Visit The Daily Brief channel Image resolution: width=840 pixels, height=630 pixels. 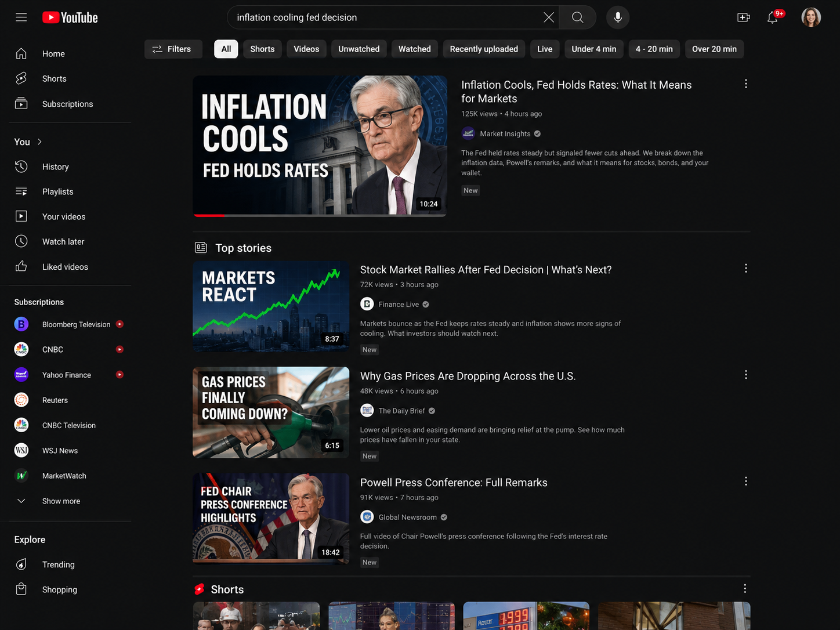click(401, 411)
